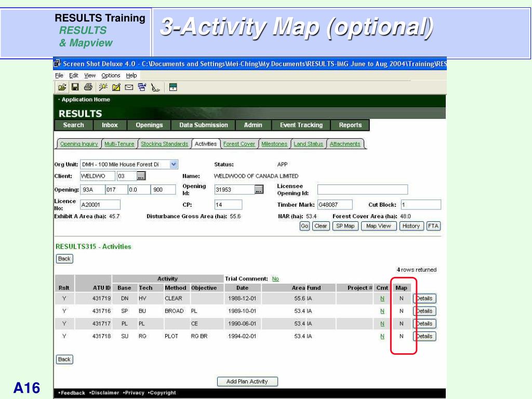Click the Feedback footer link

click(73, 393)
